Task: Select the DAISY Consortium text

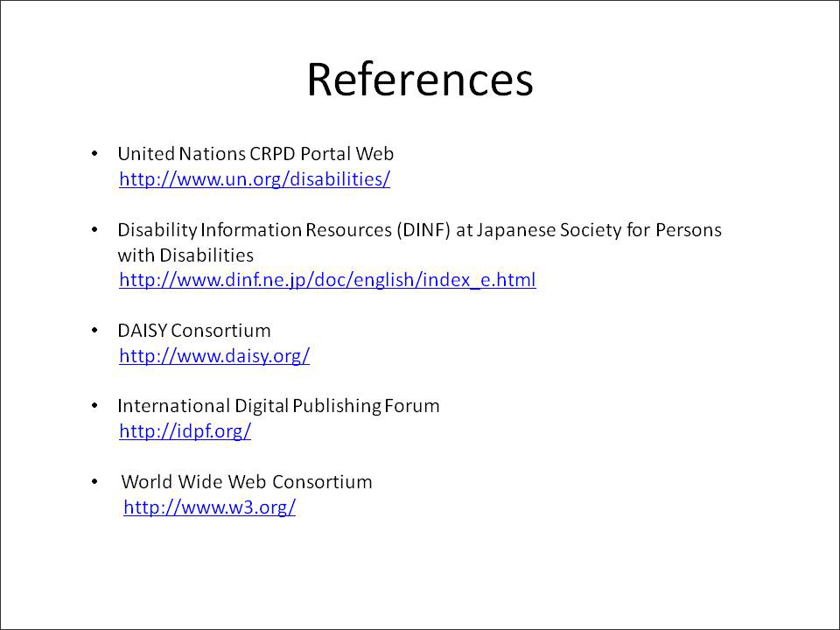Action: pos(194,331)
